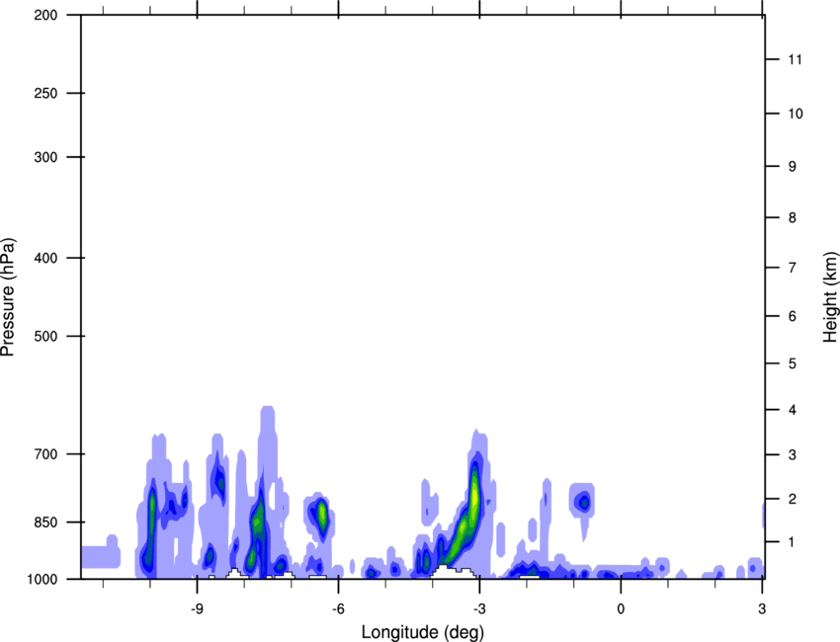This screenshot has width=840, height=642.
Task: Pick the 7 km height label
Action: point(793,268)
